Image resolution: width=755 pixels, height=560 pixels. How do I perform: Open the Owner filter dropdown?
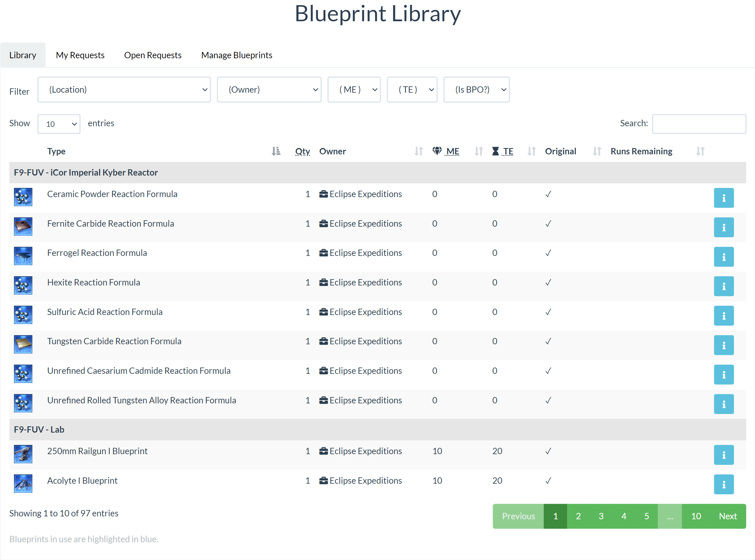pyautogui.click(x=269, y=90)
